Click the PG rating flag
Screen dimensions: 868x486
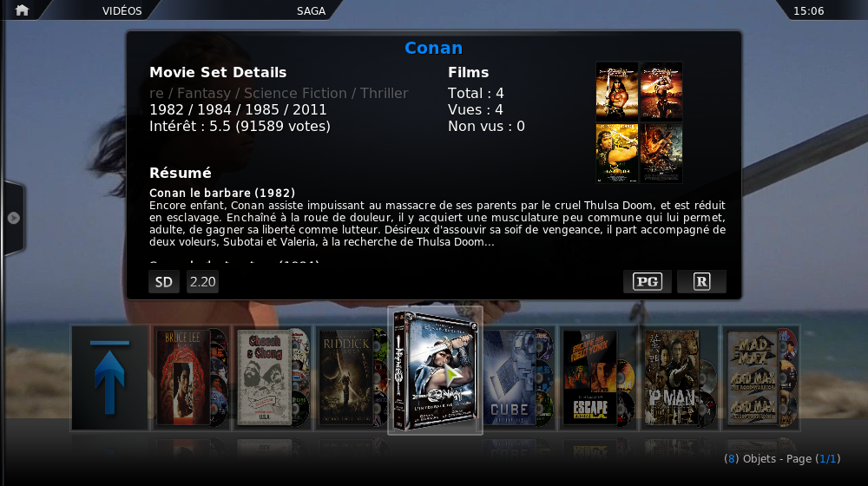[648, 282]
